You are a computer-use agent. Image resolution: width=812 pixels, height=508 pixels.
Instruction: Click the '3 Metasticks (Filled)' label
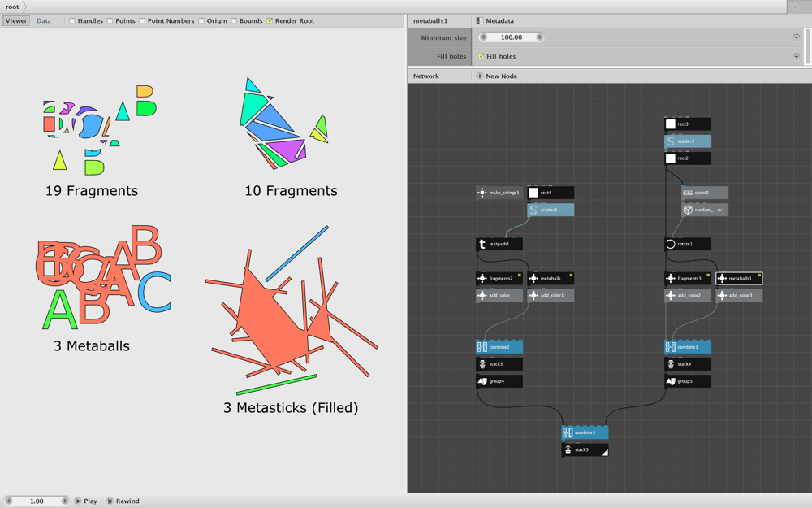291,408
